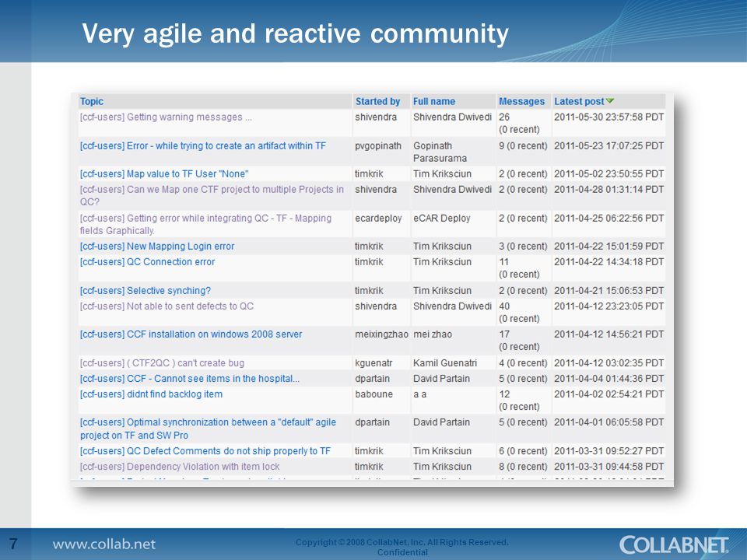Click the slide number 7
747x560 pixels.
click(13, 544)
